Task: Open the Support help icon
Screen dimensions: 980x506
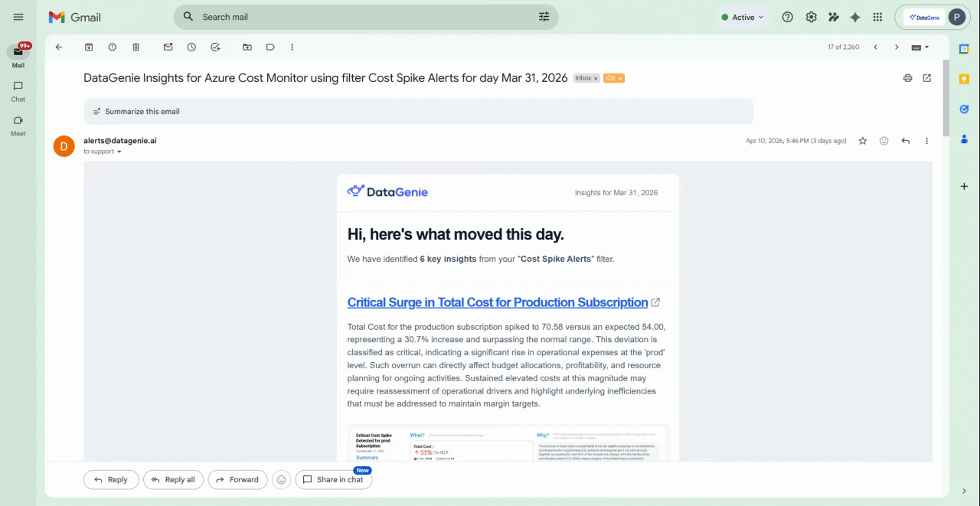Action: pyautogui.click(x=787, y=17)
